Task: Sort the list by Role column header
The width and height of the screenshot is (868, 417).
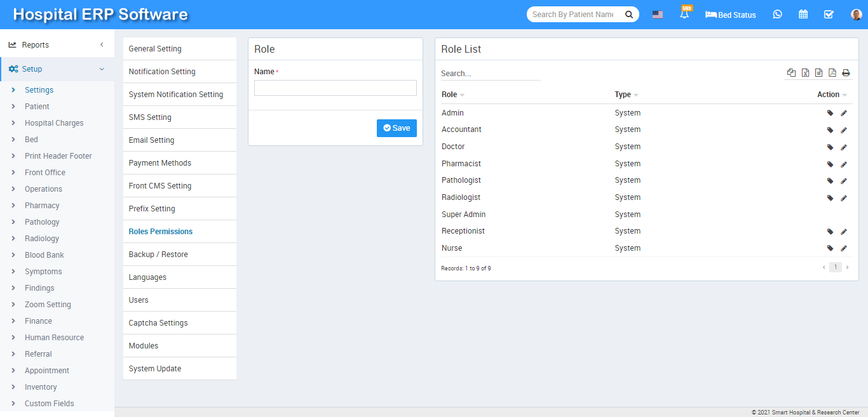Action: point(450,95)
